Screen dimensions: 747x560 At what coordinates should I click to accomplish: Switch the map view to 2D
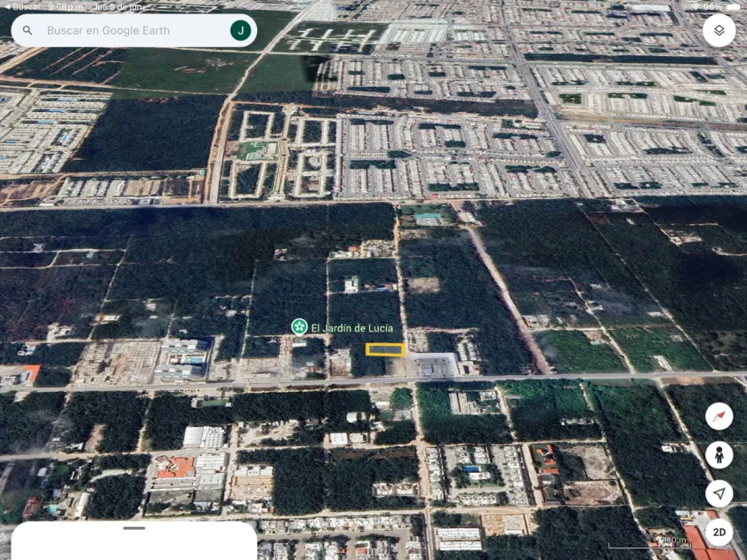pos(719,532)
